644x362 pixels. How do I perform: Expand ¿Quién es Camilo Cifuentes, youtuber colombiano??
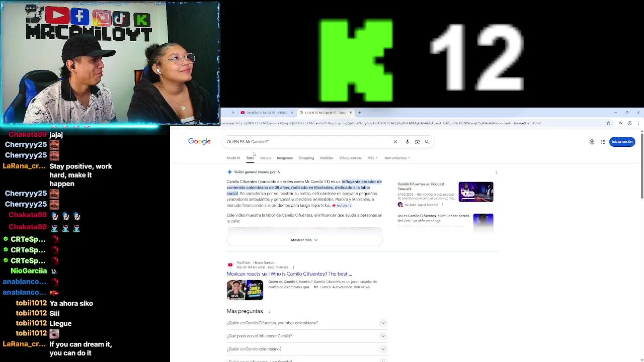(307, 323)
